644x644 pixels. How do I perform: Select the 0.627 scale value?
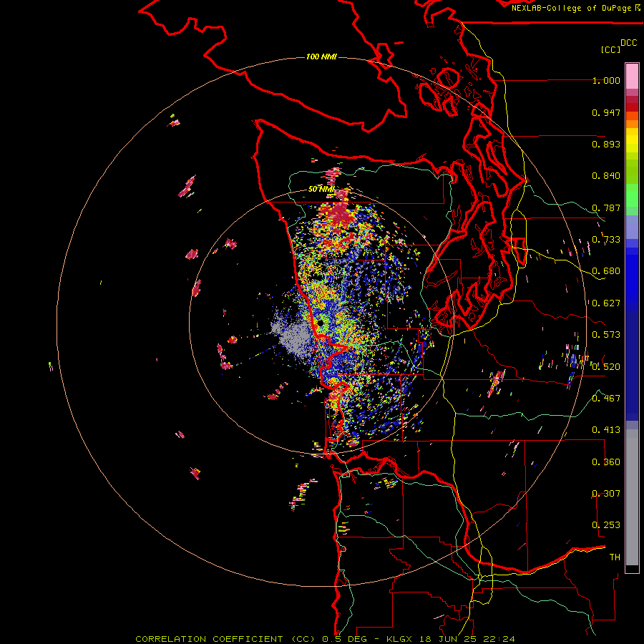coord(606,303)
